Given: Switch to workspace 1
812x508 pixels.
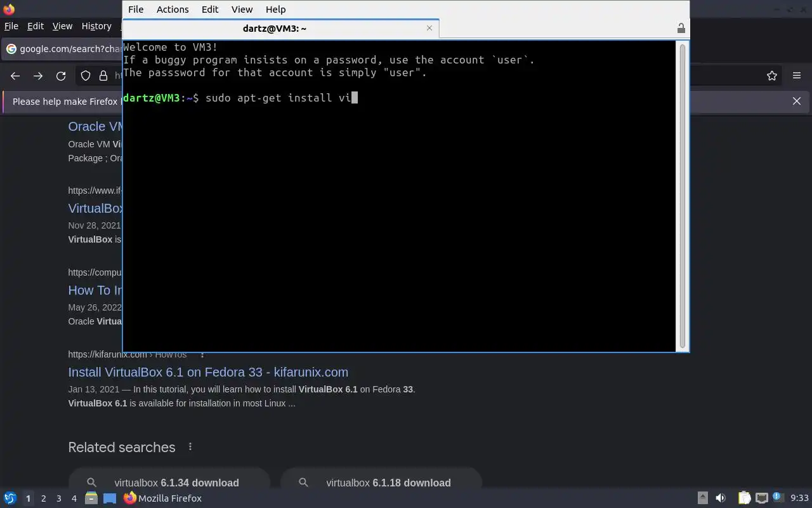Looking at the screenshot, I should (28, 498).
